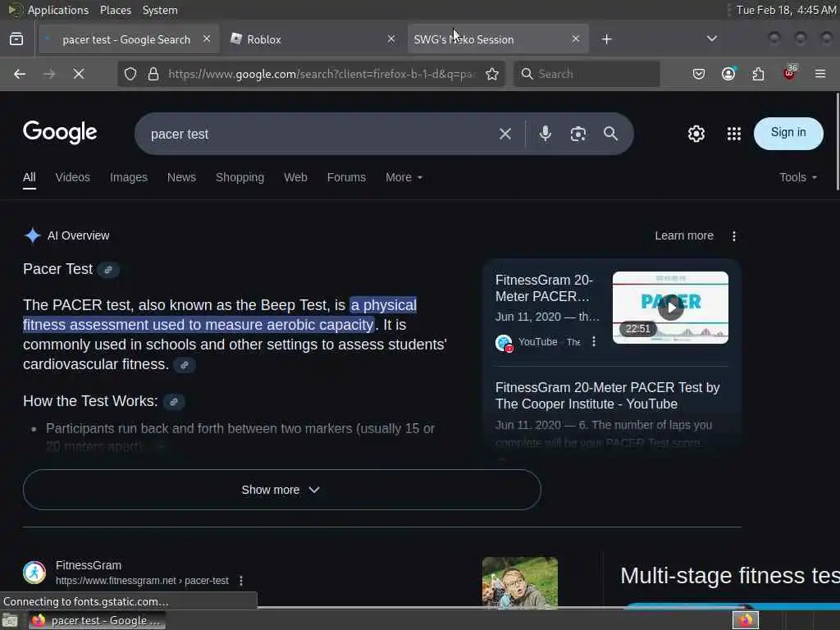Click the Google search box text
Image resolution: width=840 pixels, height=630 pixels.
pyautogui.click(x=180, y=135)
